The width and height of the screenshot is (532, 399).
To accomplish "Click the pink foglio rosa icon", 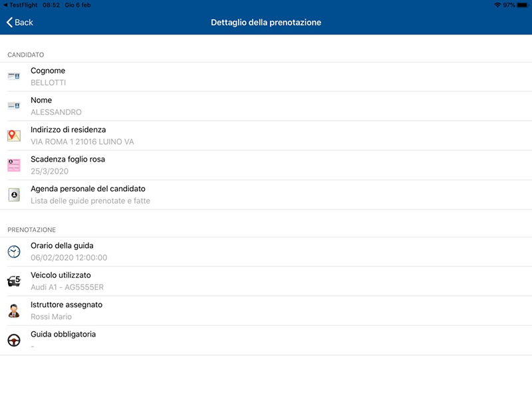I will point(14,165).
